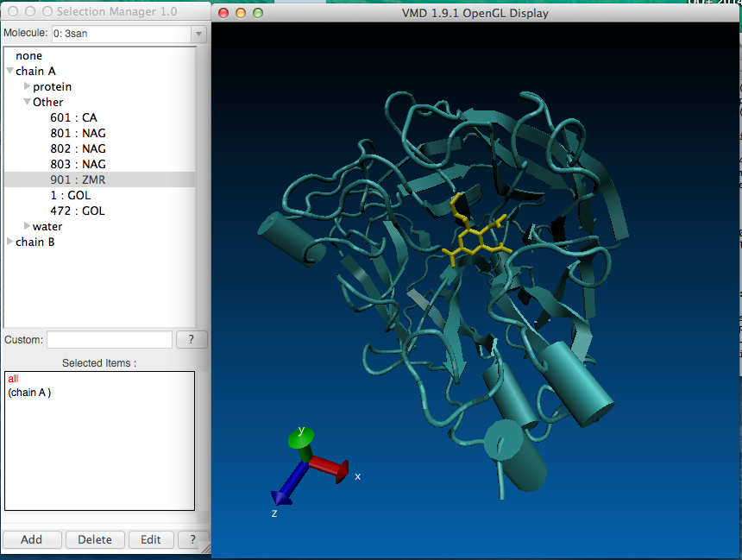The height and width of the screenshot is (560, 742).
Task: Expand the protein tree node
Action: point(27,87)
